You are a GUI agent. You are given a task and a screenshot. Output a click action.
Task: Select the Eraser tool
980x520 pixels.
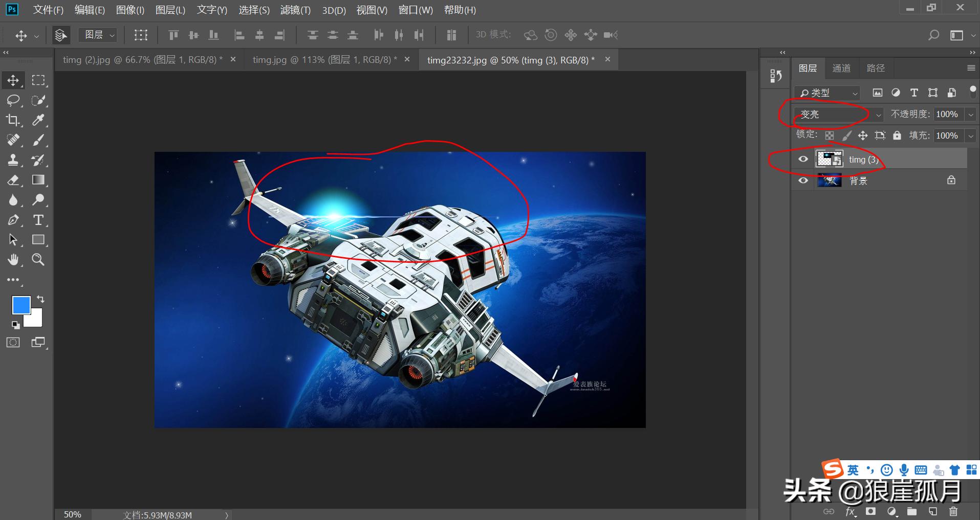coord(13,180)
